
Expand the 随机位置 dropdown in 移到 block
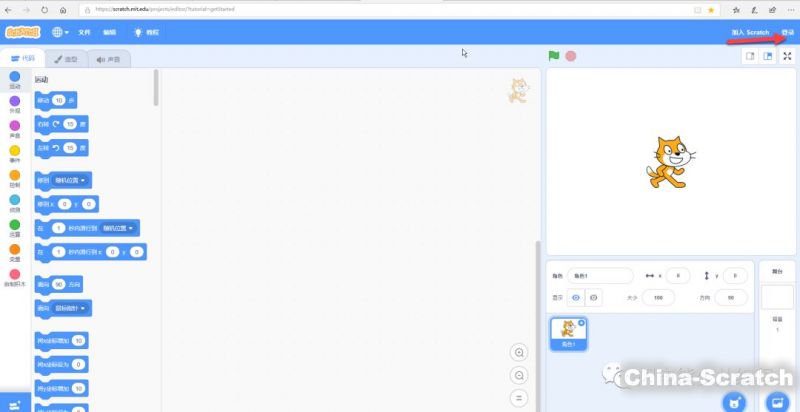73,180
